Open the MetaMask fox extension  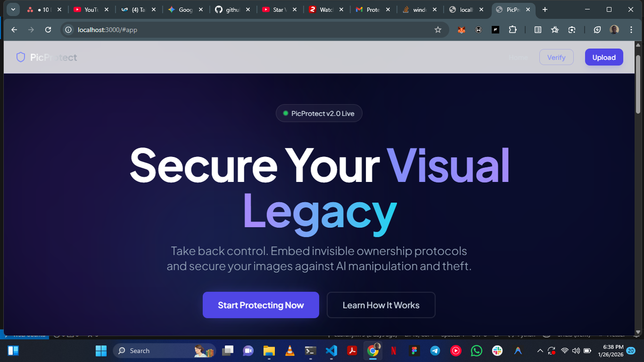462,30
